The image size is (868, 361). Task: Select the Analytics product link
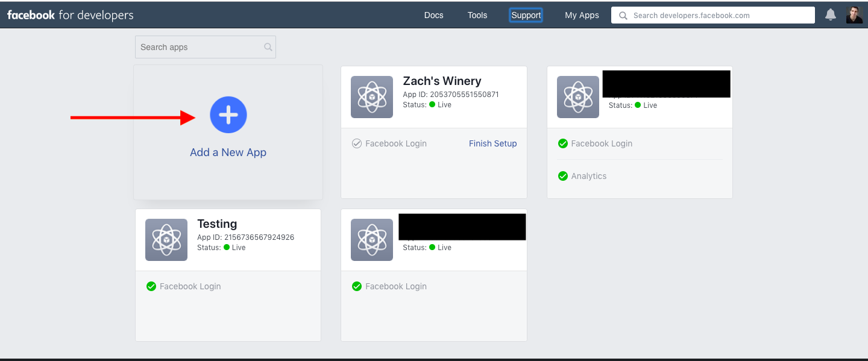(589, 176)
